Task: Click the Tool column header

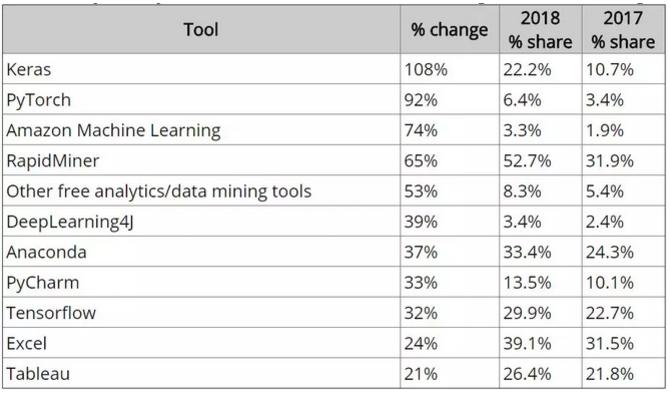Action: point(201,29)
